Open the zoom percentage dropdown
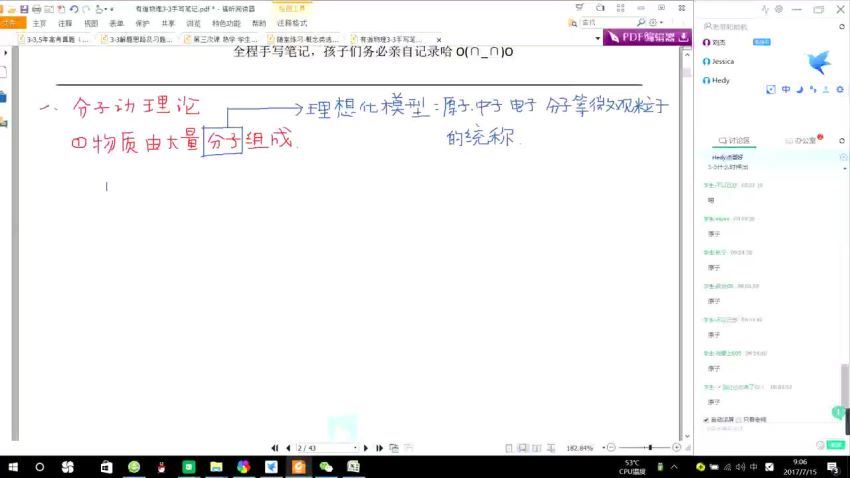Image resolution: width=850 pixels, height=478 pixels. pos(603,448)
